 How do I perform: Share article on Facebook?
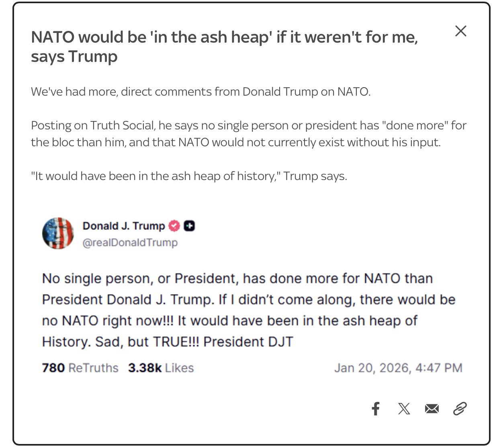[376, 409]
